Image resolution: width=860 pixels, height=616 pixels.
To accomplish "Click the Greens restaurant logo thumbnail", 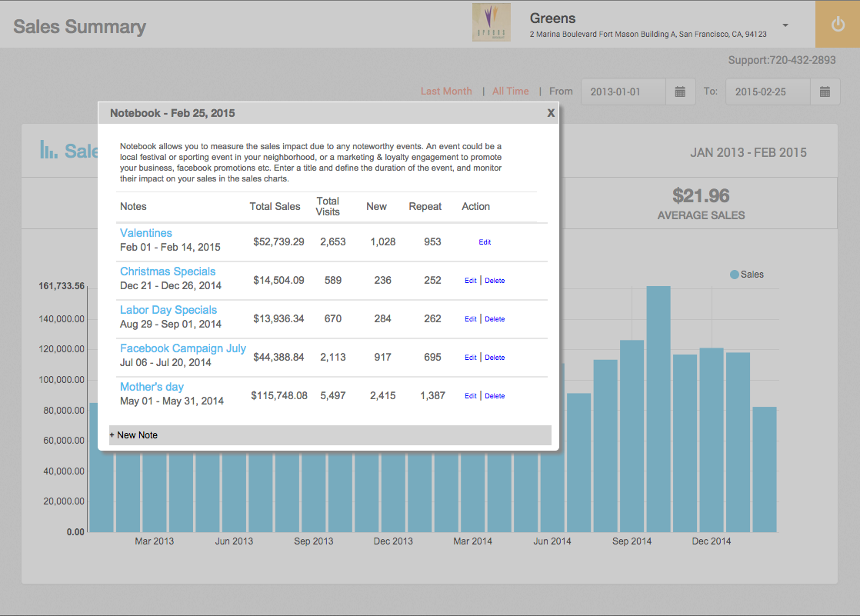I will click(492, 22).
